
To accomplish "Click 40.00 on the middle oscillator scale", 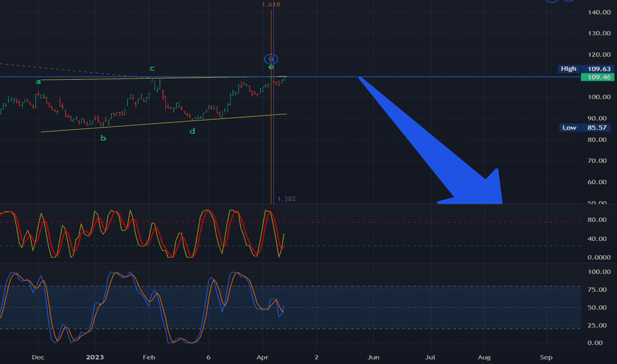I will (597, 238).
